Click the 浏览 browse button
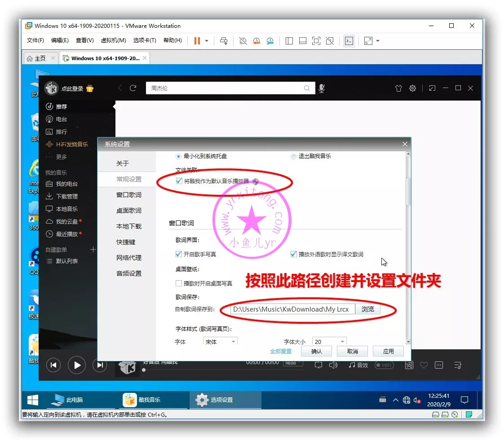 (367, 309)
